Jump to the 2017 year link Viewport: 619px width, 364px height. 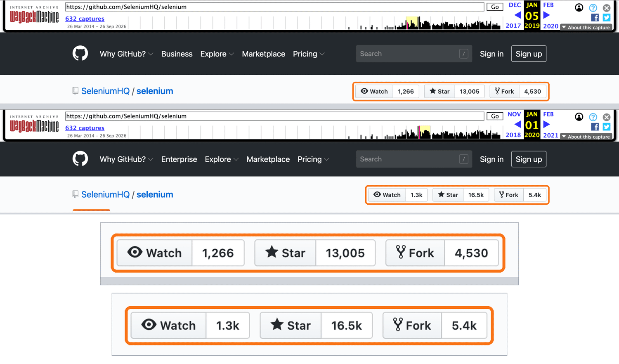513,26
